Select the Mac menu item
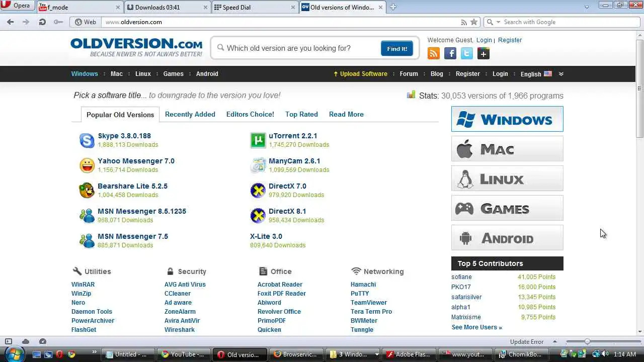 (x=117, y=74)
